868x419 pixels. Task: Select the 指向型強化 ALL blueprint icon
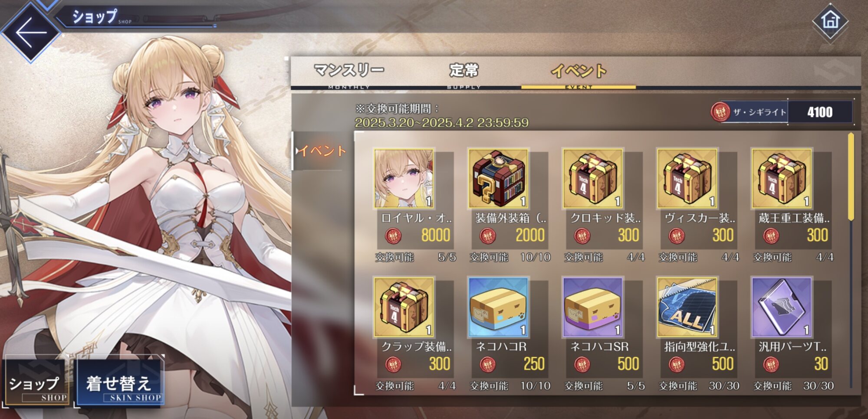[687, 307]
